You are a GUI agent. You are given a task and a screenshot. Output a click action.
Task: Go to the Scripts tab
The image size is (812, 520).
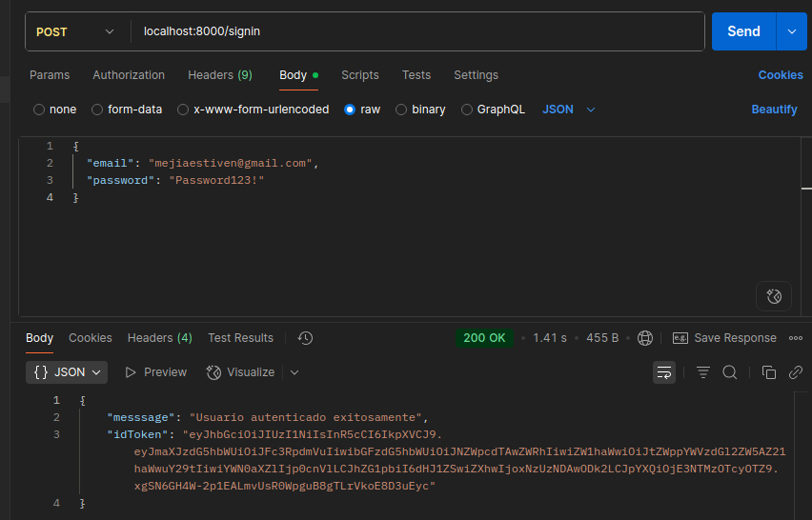(x=360, y=75)
